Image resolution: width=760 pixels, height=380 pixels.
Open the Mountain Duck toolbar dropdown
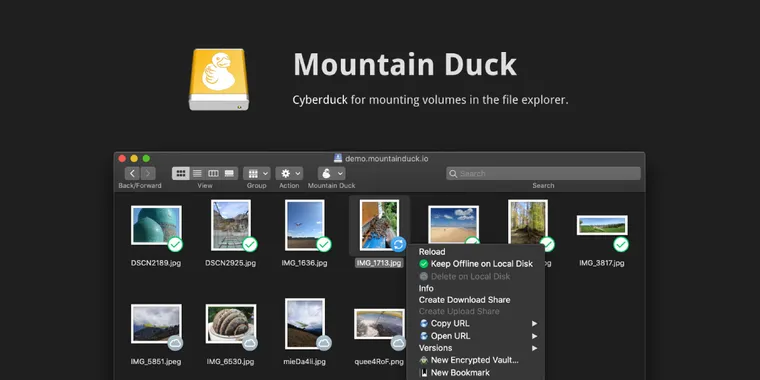(x=332, y=174)
